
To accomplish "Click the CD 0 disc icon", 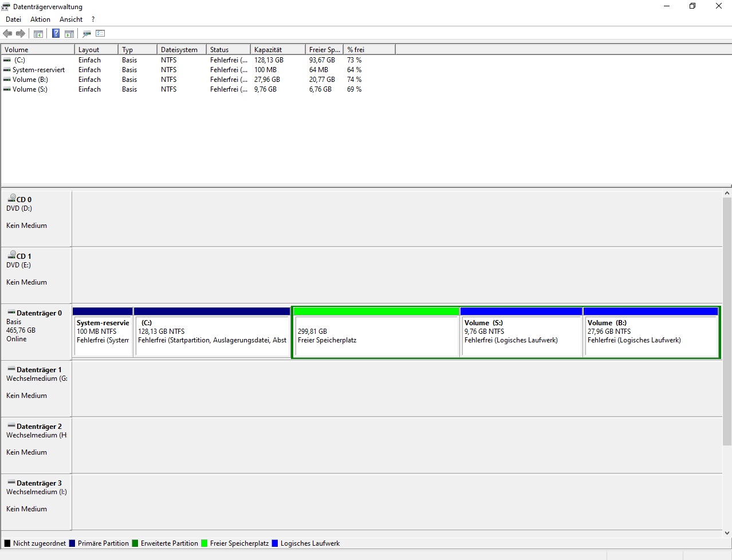I will [x=11, y=198].
